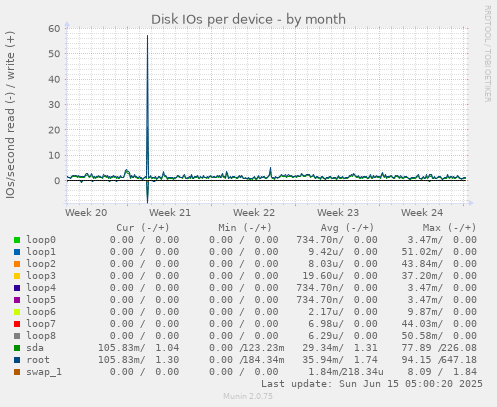Click the Cur (-/+) column header
497x407 pixels.
[143, 228]
